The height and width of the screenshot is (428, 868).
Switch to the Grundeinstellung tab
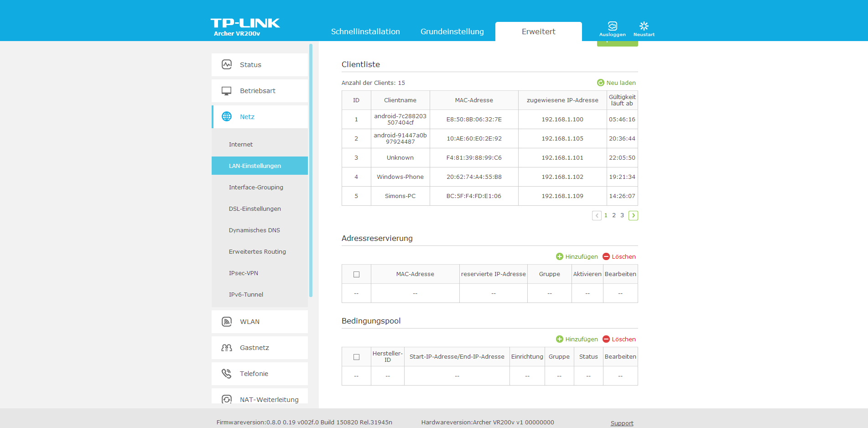[x=452, y=31]
